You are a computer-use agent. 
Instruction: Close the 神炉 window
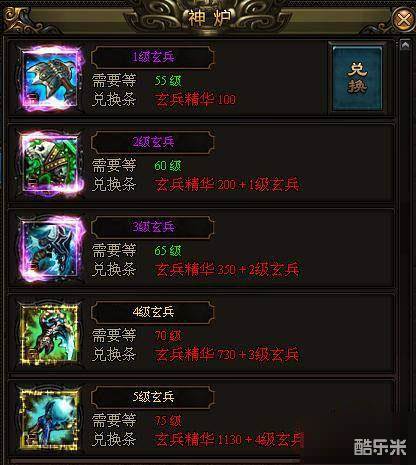[403, 19]
